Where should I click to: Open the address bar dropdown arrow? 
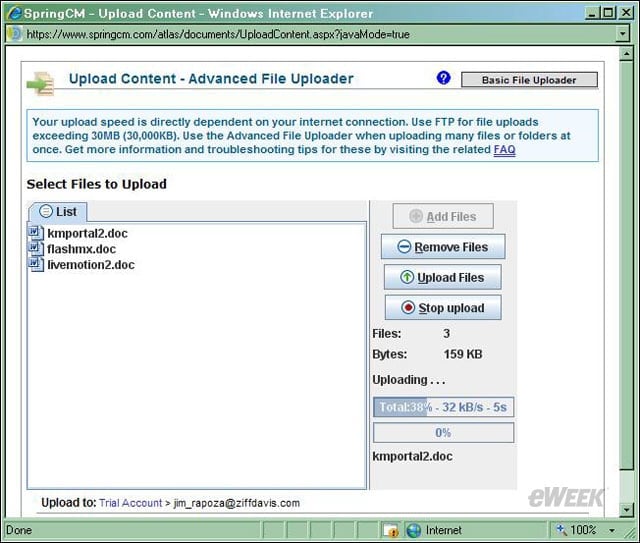[x=622, y=34]
